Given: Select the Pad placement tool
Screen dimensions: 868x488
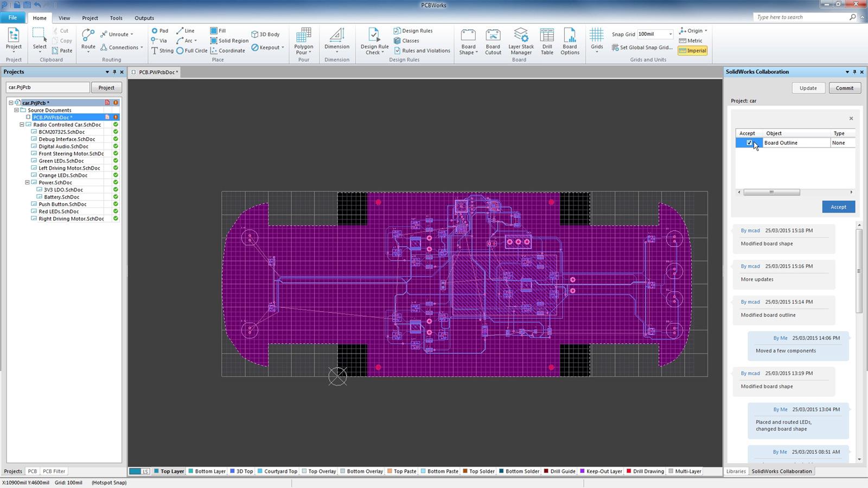Looking at the screenshot, I should click(159, 30).
